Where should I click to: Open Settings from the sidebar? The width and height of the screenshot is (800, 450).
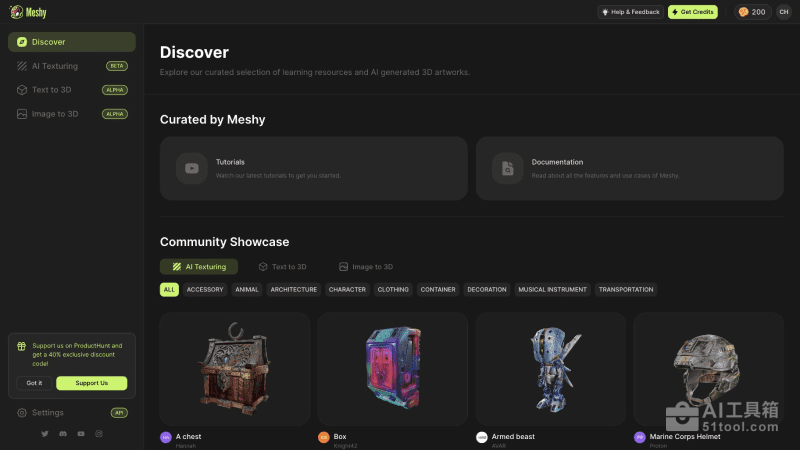47,412
